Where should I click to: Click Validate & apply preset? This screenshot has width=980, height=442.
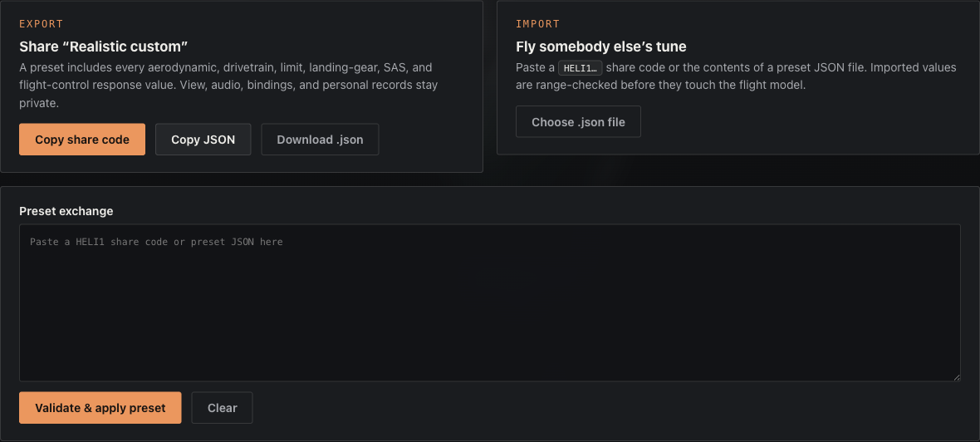point(100,408)
